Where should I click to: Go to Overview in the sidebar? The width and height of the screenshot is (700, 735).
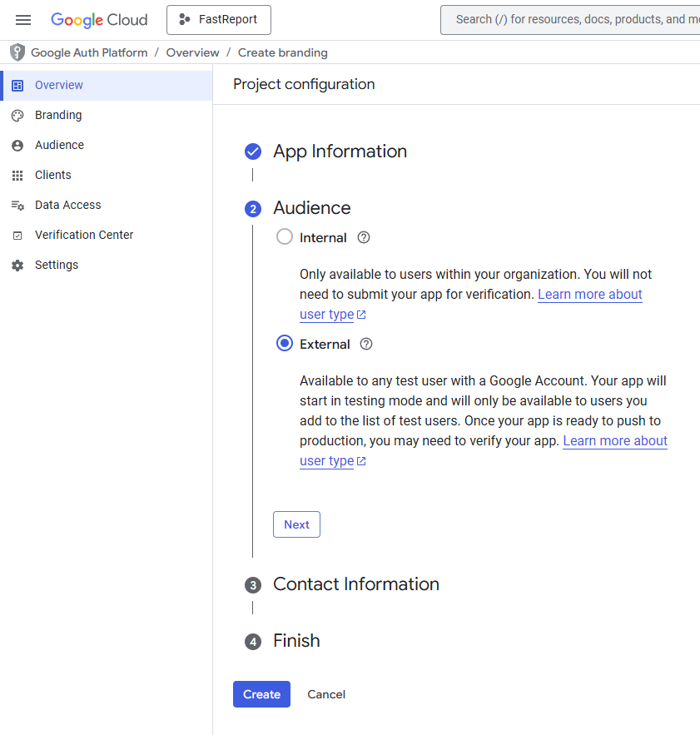tap(59, 85)
